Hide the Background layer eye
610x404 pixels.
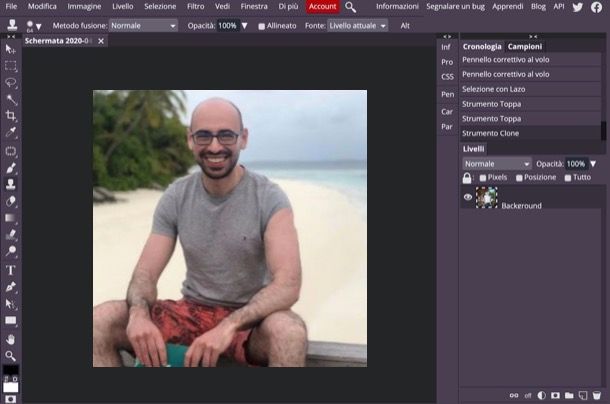[468, 197]
